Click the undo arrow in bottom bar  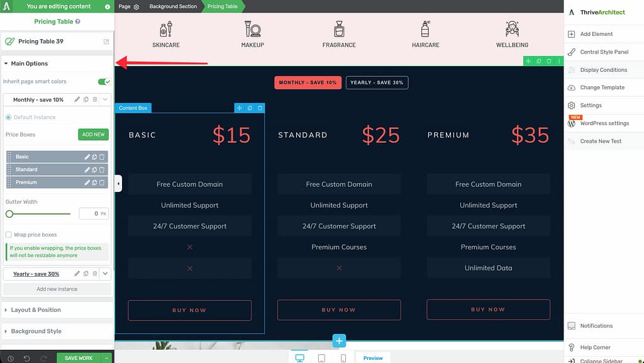coord(26,358)
